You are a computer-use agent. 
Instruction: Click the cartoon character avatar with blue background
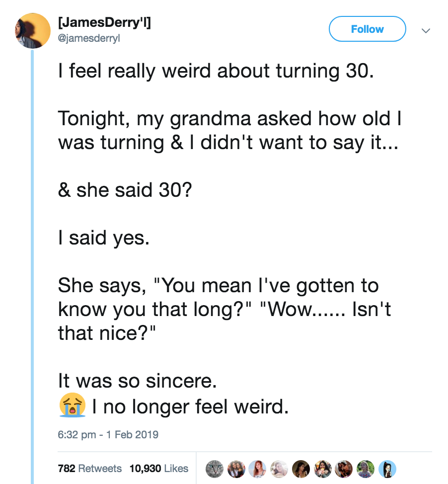(386, 468)
